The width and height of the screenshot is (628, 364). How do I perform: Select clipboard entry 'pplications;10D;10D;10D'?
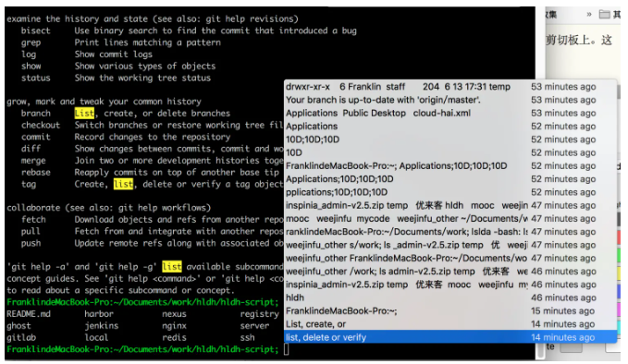point(450,192)
